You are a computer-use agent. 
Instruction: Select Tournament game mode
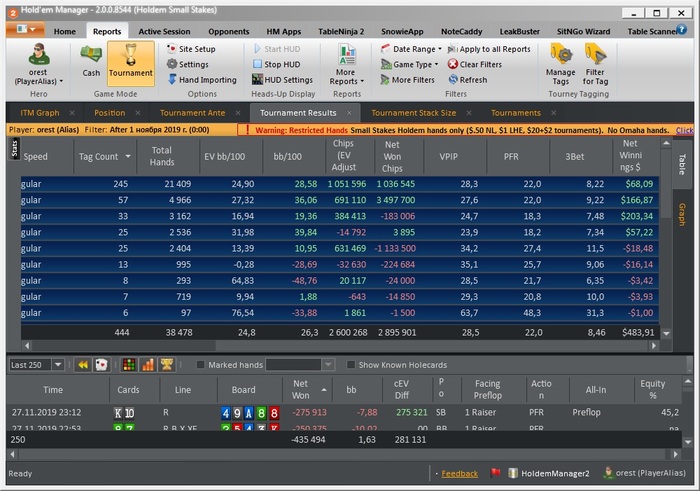pyautogui.click(x=131, y=63)
